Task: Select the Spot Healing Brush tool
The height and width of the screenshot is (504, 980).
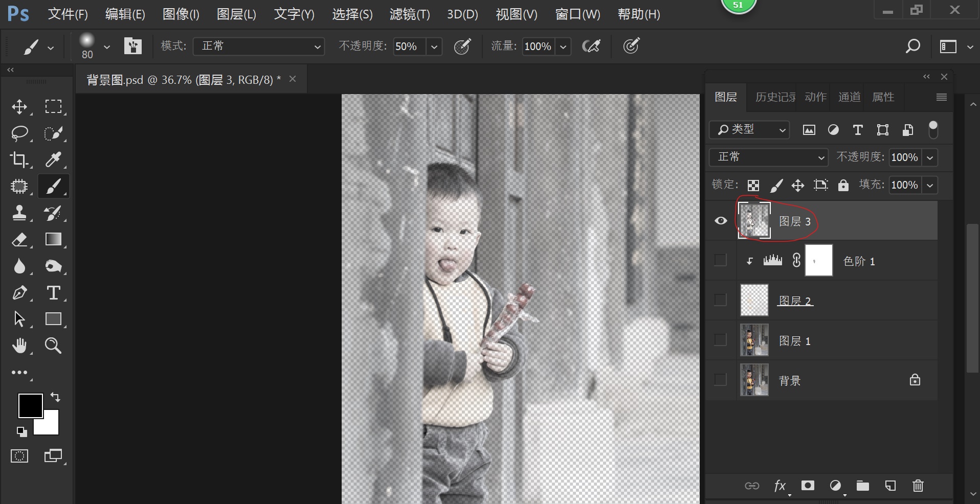Action: 19,187
